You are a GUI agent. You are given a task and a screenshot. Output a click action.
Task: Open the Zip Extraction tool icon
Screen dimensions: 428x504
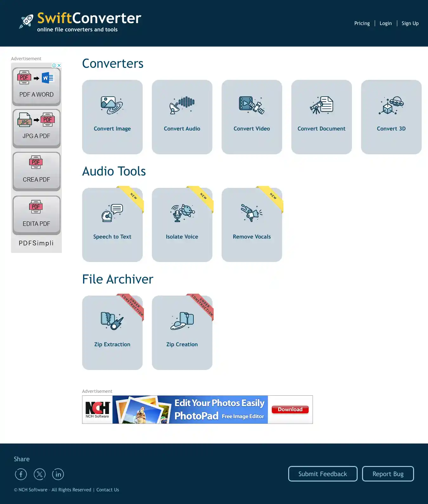pyautogui.click(x=112, y=321)
